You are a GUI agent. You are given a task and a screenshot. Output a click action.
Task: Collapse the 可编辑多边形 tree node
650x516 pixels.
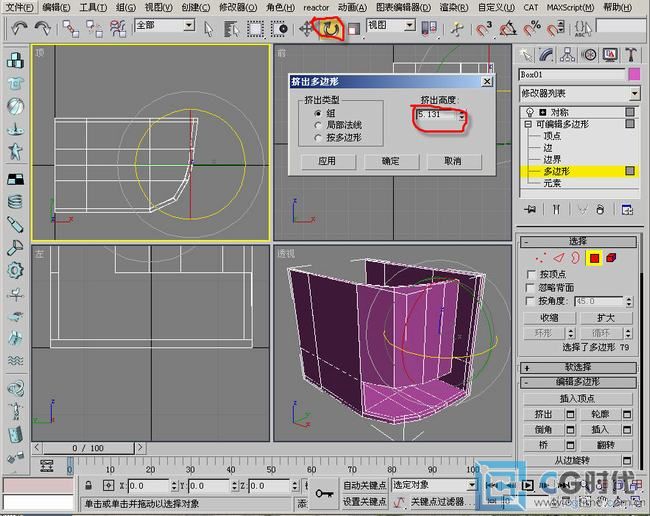point(528,124)
